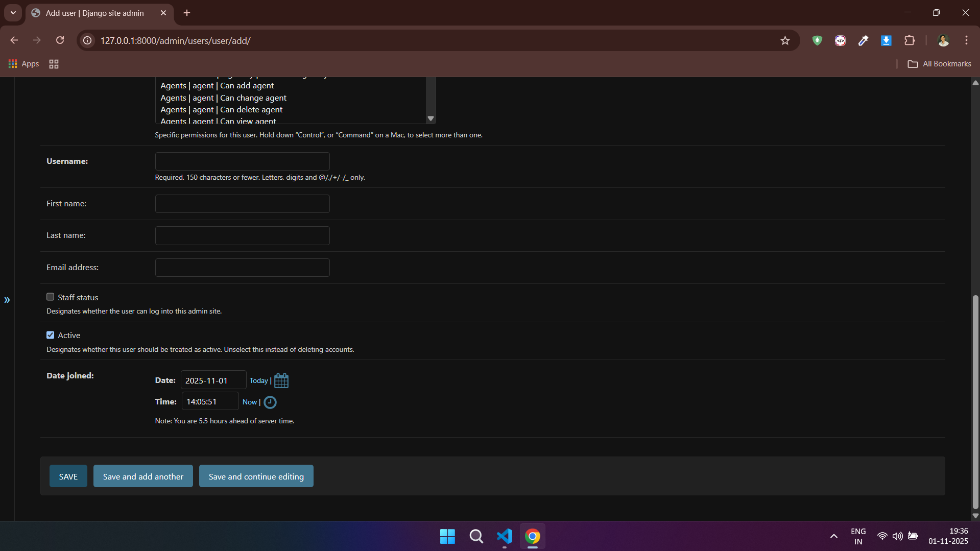Reload the current page
Viewport: 980px width, 551px height.
point(60,40)
